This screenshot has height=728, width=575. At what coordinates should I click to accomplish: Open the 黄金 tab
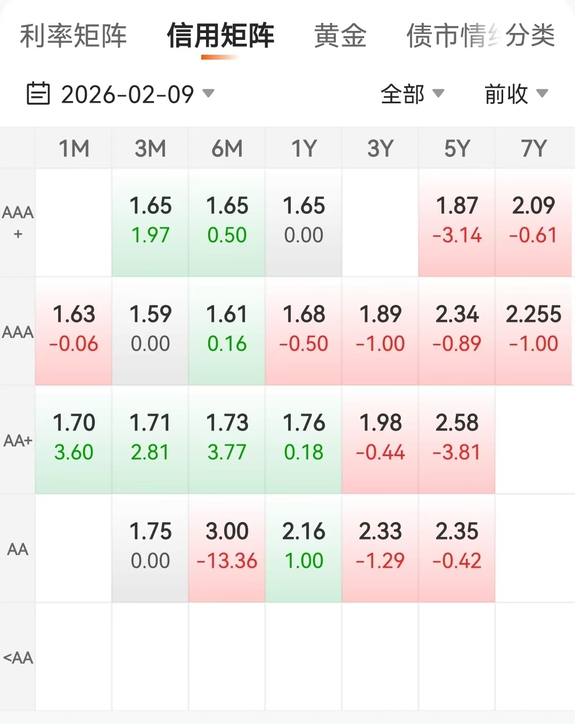point(340,36)
